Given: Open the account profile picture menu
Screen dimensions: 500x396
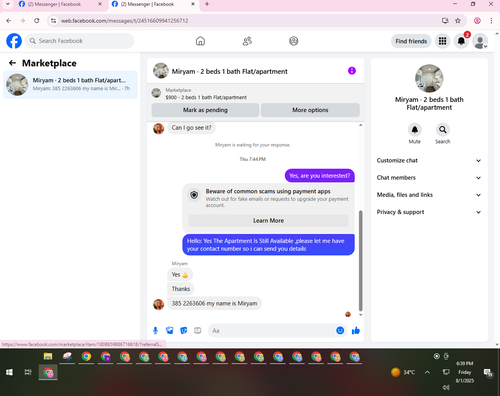Looking at the screenshot, I should [x=480, y=41].
